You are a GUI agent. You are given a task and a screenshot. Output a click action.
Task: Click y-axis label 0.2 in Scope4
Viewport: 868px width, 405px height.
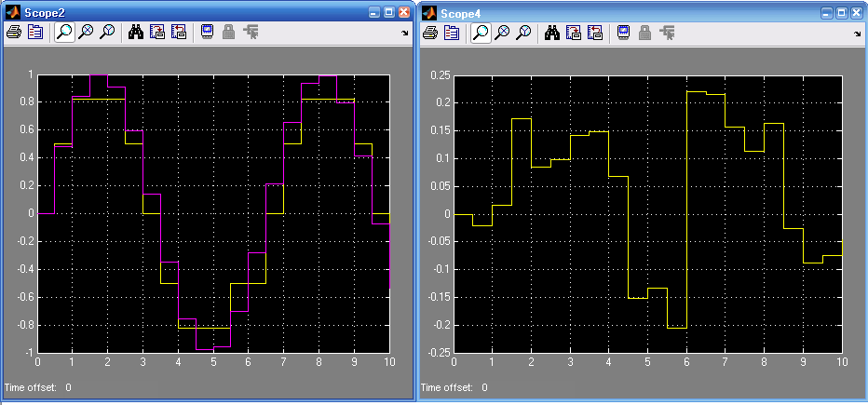[444, 103]
